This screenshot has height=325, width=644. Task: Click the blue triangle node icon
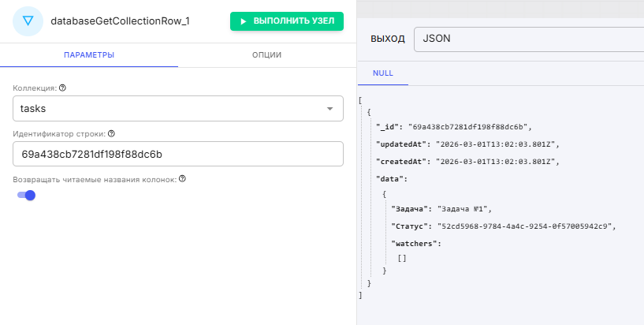pos(28,21)
